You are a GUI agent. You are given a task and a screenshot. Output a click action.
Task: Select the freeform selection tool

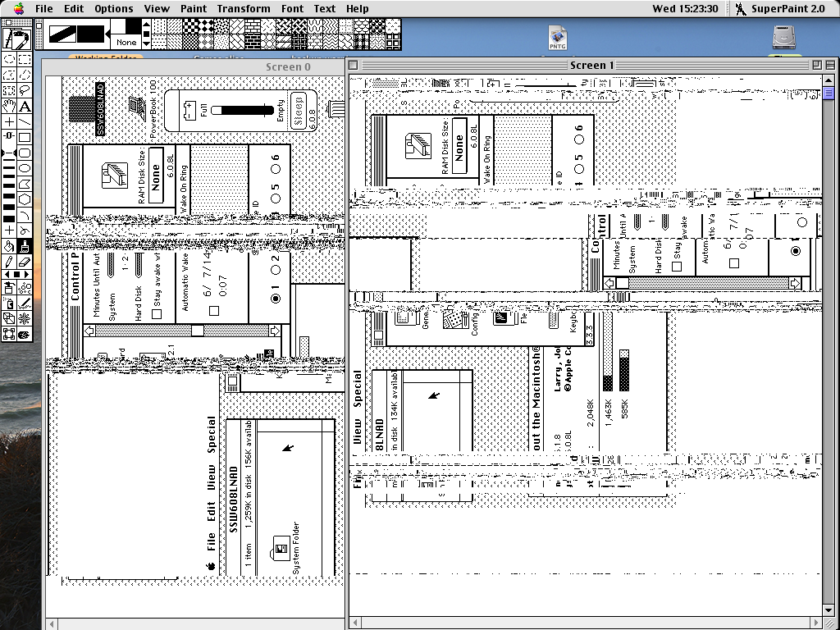[25, 75]
